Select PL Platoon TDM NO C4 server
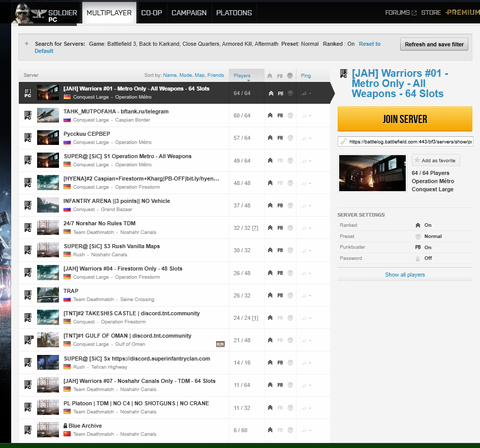Screen dimensions: 480x448 (x=174, y=407)
